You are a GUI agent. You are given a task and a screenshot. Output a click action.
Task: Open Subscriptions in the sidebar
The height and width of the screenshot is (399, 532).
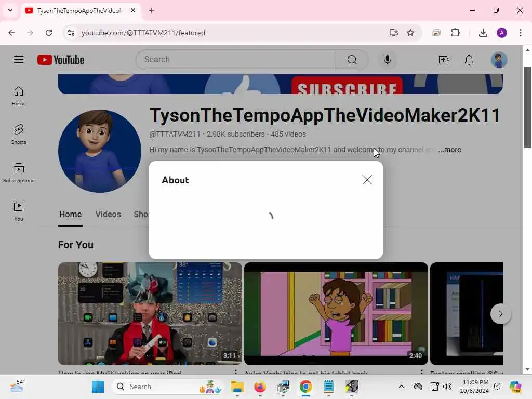(19, 173)
